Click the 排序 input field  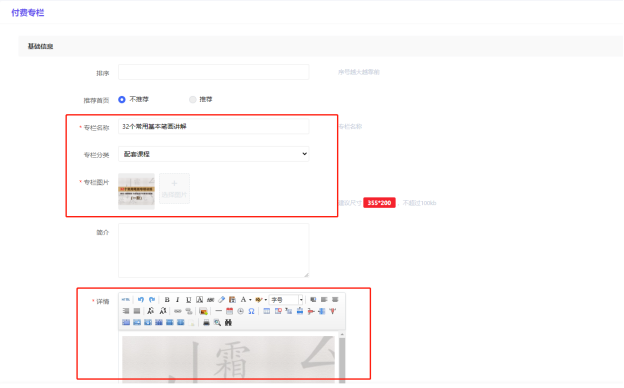tap(214, 72)
